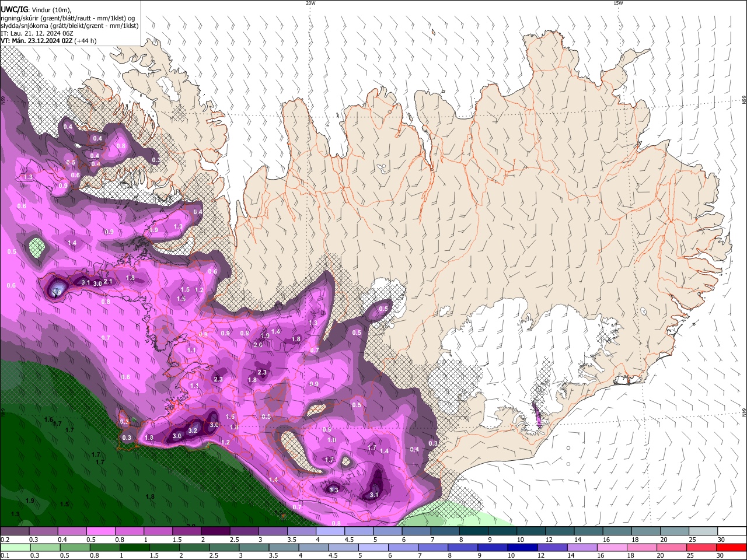Click the 3.1 value next to 3.0 and 2.1

click(85, 283)
